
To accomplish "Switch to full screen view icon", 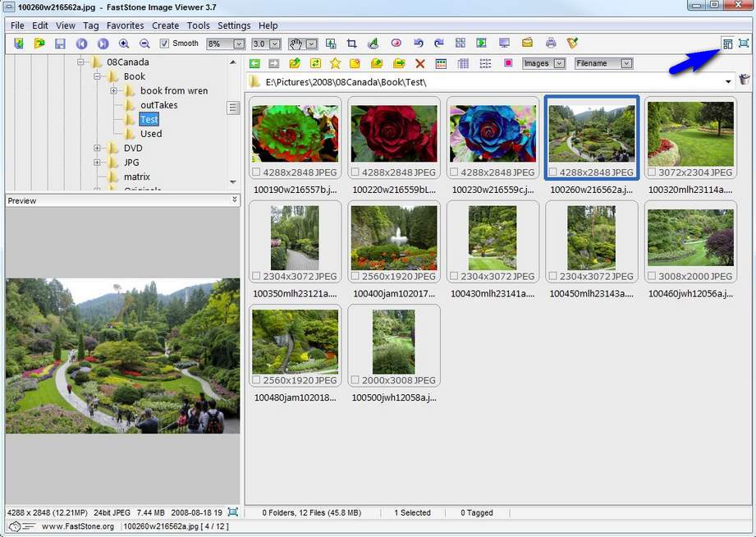I will [744, 44].
